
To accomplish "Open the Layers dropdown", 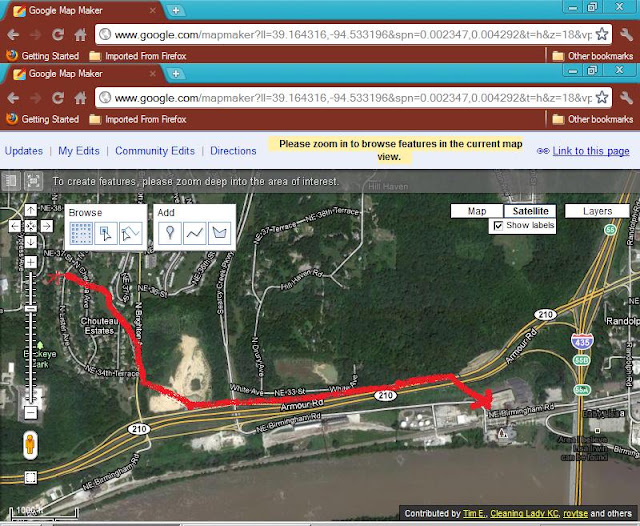I will pyautogui.click(x=597, y=211).
